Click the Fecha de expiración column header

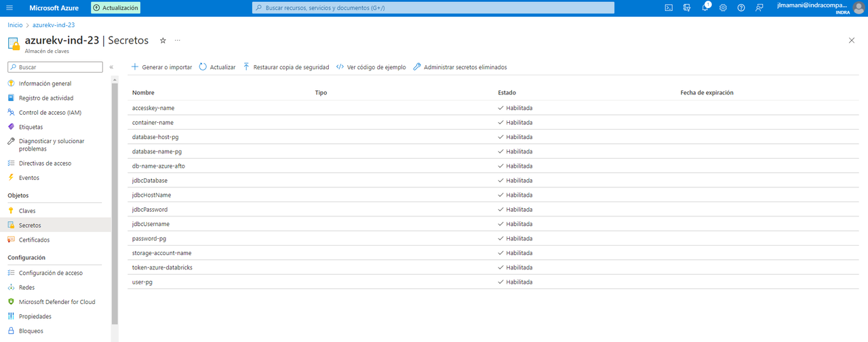[x=707, y=93]
